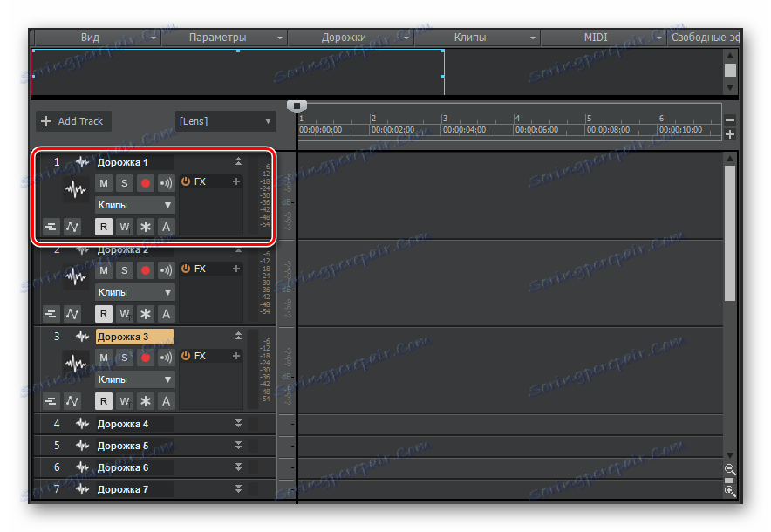Toggle automation read R on Дорожка 2

click(104, 314)
